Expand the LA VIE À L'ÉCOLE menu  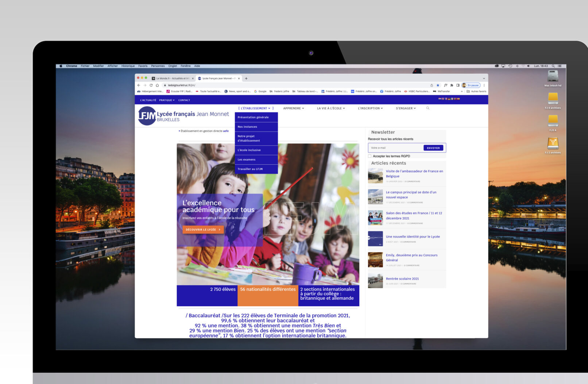330,108
